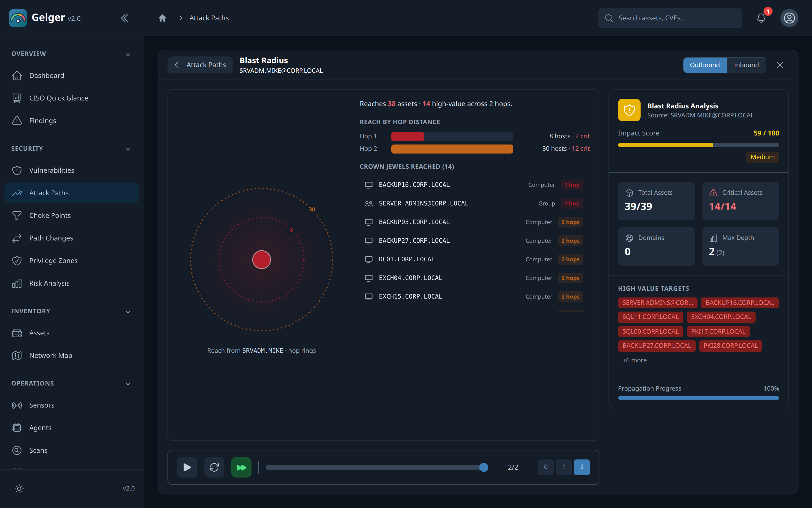Image resolution: width=812 pixels, height=508 pixels.
Task: Click the Critical Assets warning icon
Action: coord(713,193)
